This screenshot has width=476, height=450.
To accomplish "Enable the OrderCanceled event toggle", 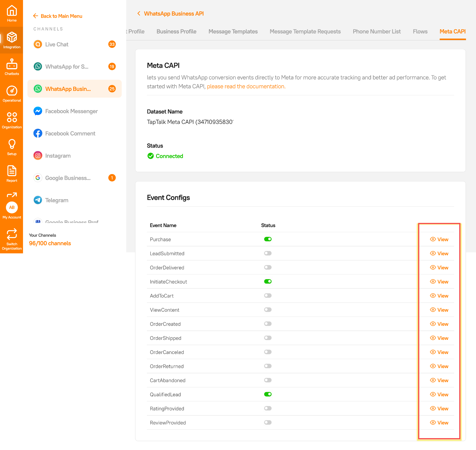I will (268, 352).
